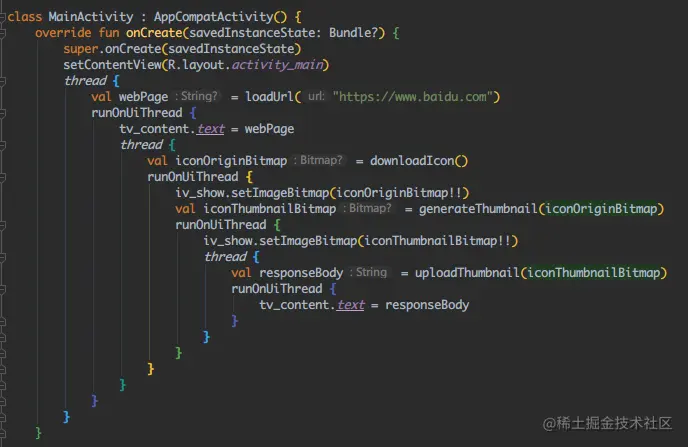
Task: Collapse fold marker on class MainActivity line
Action: 2,17
